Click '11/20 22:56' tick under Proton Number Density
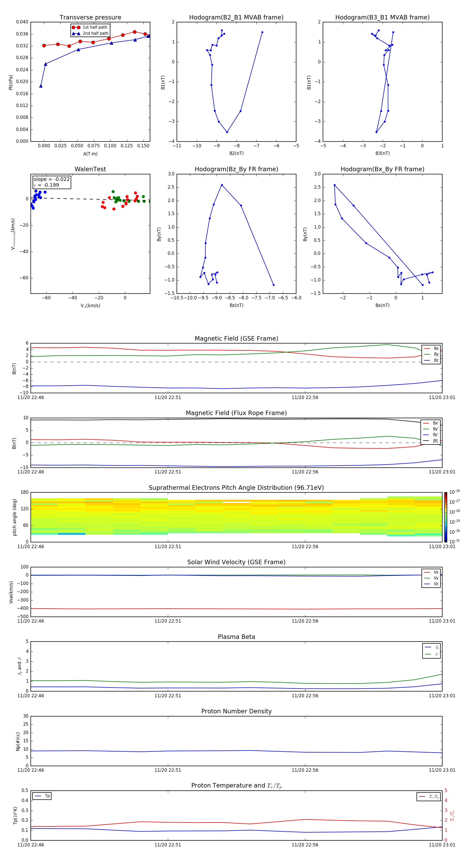This screenshot has width=473, height=868. point(305,770)
